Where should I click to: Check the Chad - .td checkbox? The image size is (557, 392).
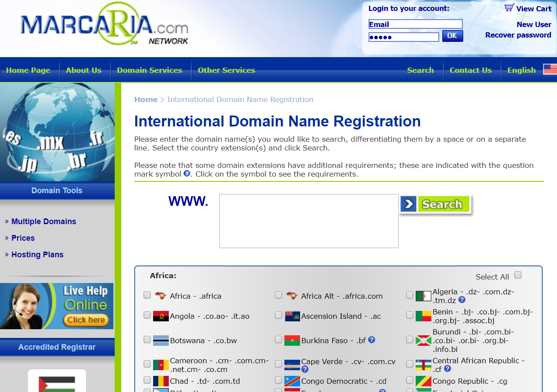click(x=147, y=380)
